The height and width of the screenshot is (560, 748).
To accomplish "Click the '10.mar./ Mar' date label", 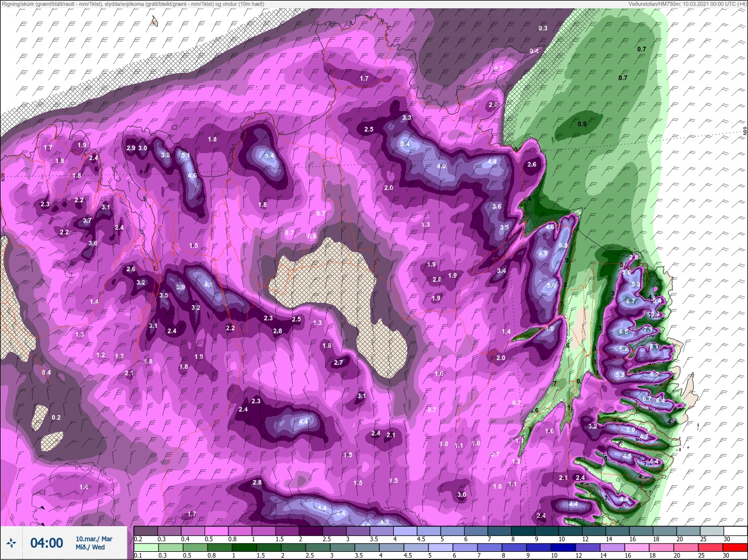I will [93, 539].
